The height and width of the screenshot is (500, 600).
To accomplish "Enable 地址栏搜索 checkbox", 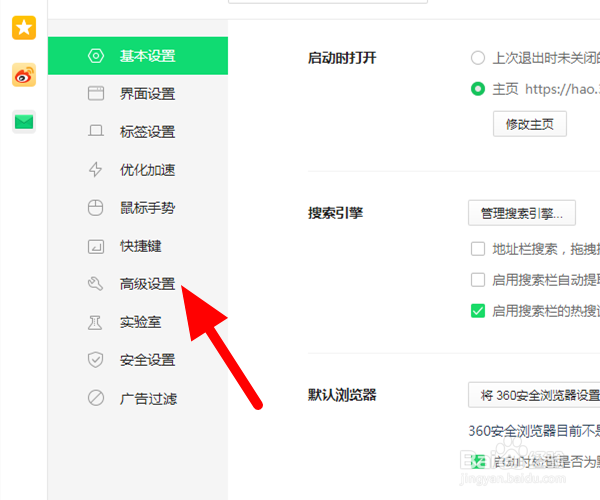I will [x=478, y=249].
